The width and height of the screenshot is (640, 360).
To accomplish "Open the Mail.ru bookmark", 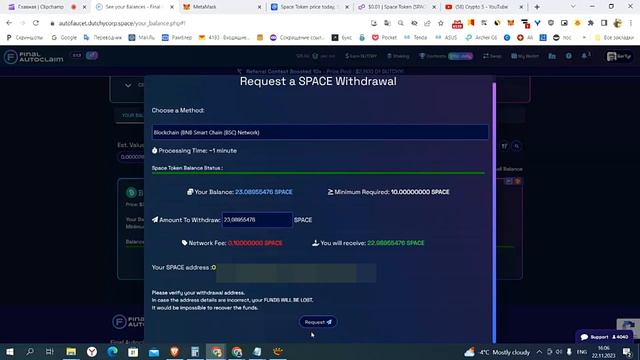I will click(142, 37).
